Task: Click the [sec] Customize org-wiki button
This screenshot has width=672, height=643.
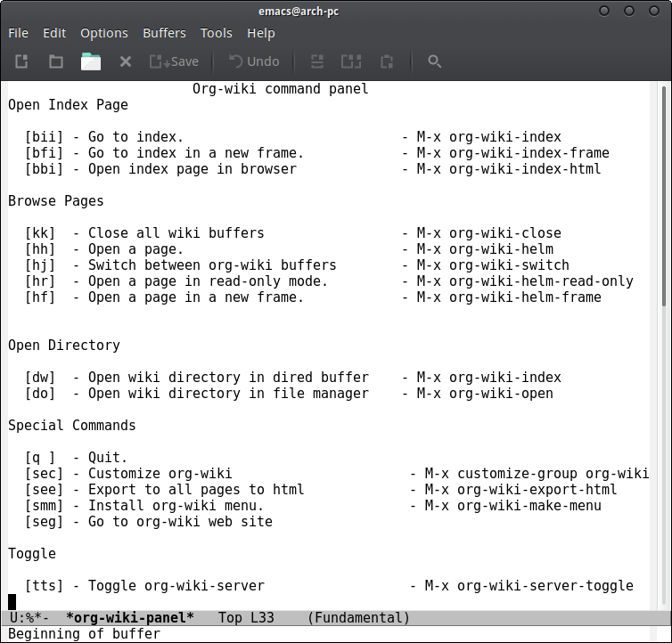Action: click(x=45, y=474)
